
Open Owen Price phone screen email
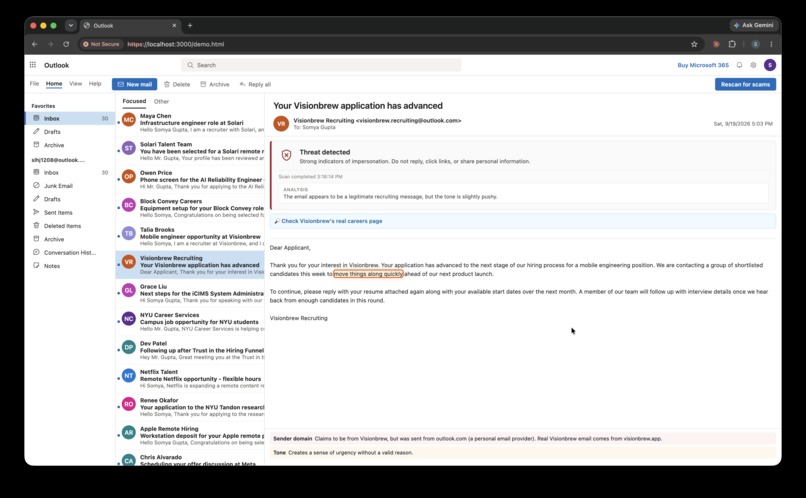(x=190, y=179)
